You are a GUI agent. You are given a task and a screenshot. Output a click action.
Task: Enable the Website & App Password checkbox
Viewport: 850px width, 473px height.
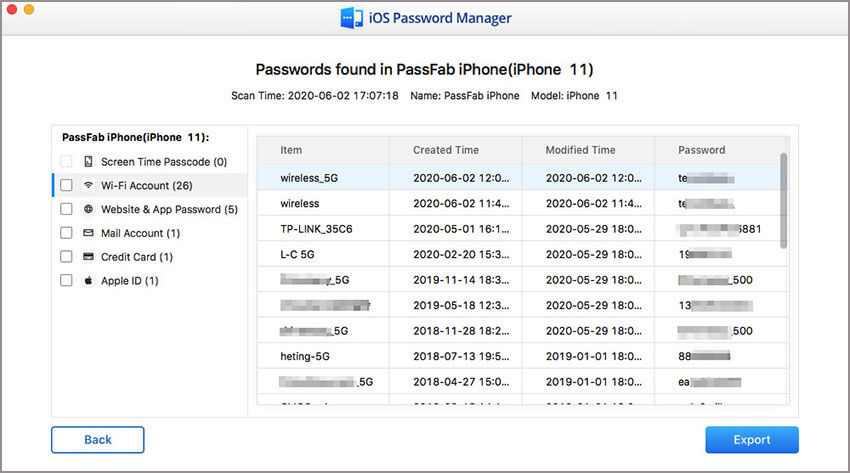point(66,209)
